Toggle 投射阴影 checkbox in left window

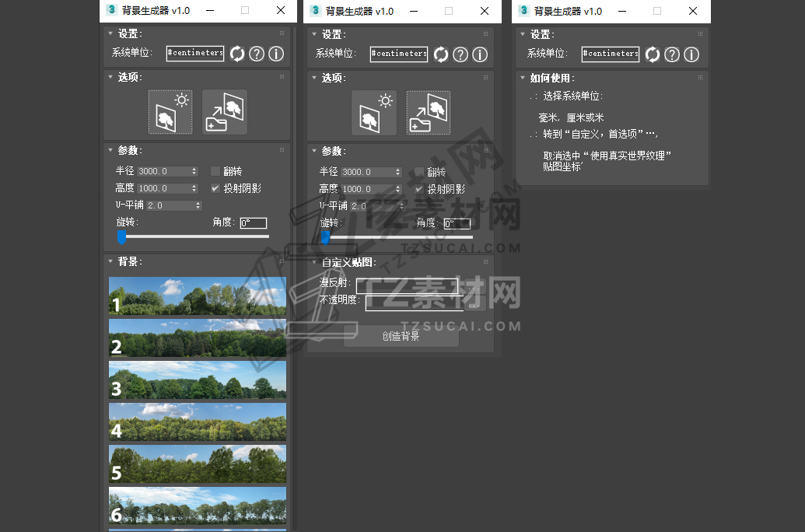(x=215, y=188)
